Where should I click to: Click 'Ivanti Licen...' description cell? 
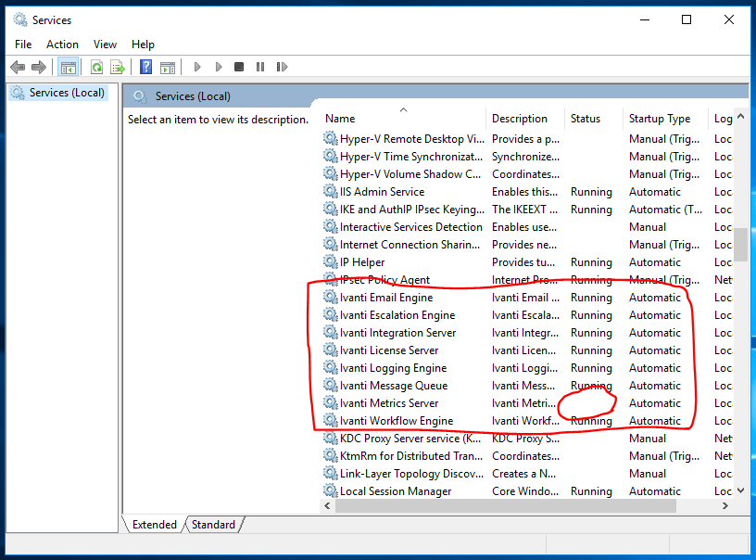click(523, 350)
